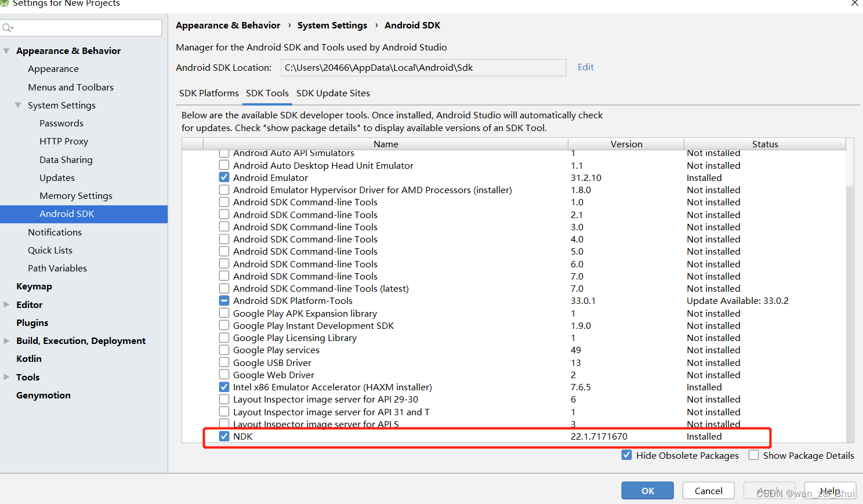Focus the settings search field

(81, 28)
